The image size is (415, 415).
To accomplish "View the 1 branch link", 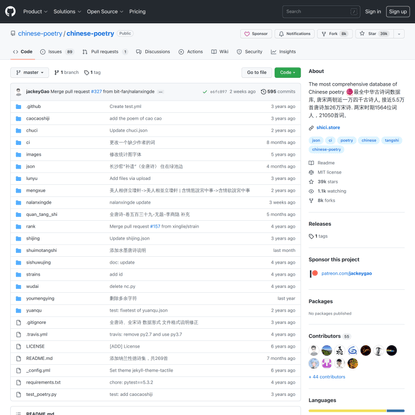I will pos(67,72).
